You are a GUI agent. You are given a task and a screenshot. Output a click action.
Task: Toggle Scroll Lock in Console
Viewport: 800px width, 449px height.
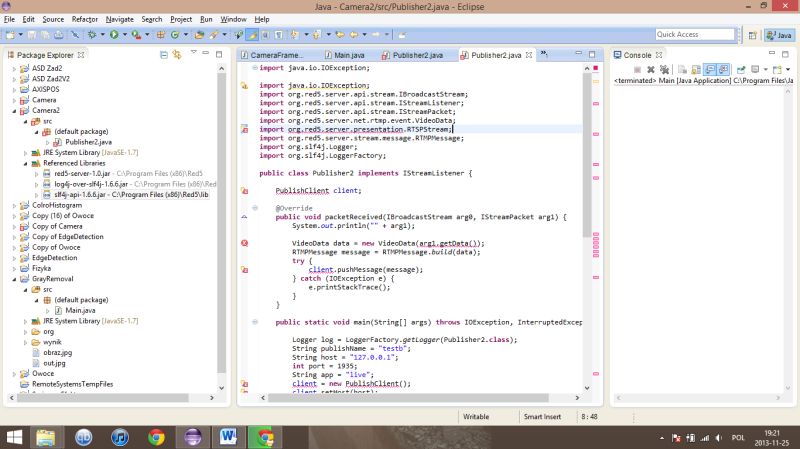pyautogui.click(x=696, y=69)
